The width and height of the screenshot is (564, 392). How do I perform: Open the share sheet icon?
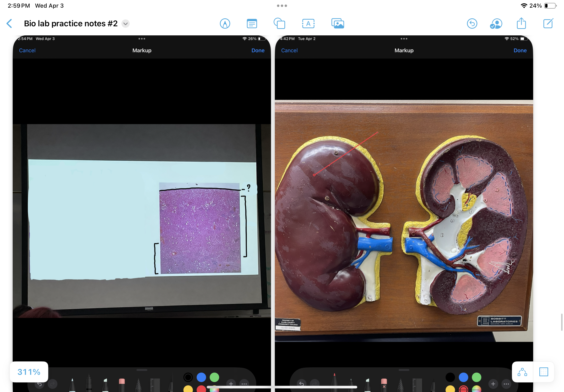click(521, 23)
